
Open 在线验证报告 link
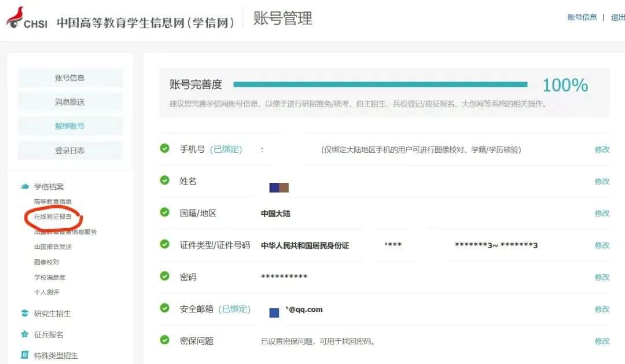point(53,217)
